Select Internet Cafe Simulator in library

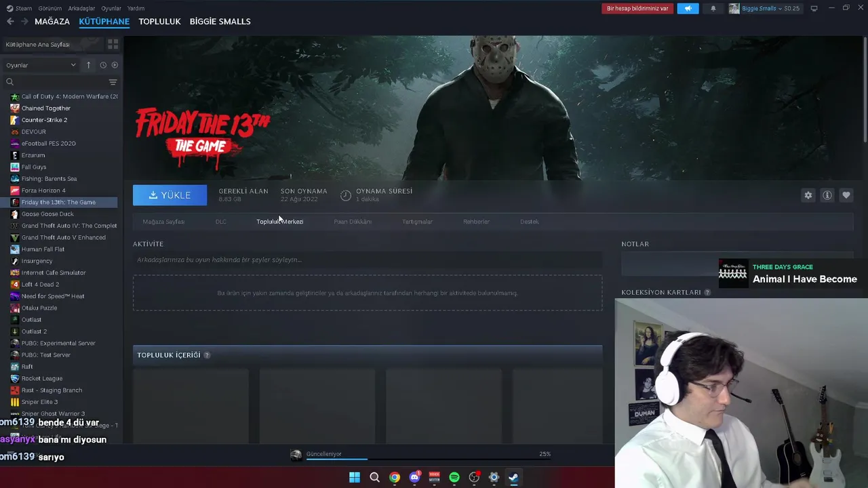tap(54, 272)
